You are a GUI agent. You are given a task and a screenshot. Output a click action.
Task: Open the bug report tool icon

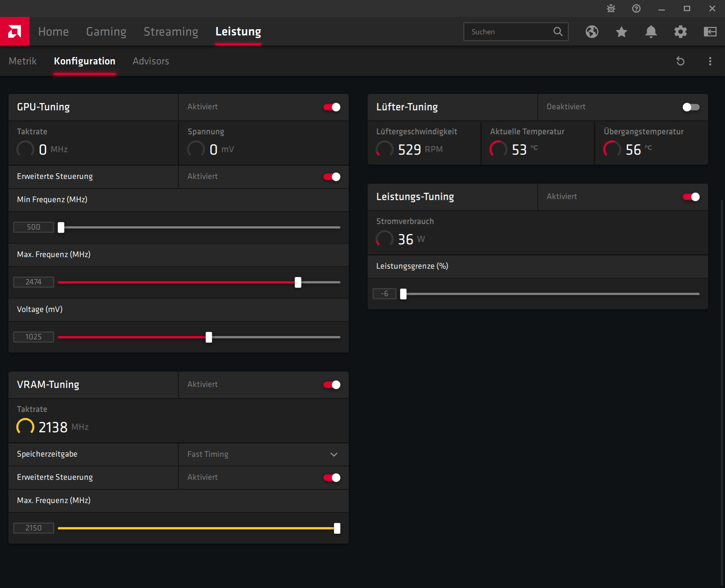[x=611, y=8]
